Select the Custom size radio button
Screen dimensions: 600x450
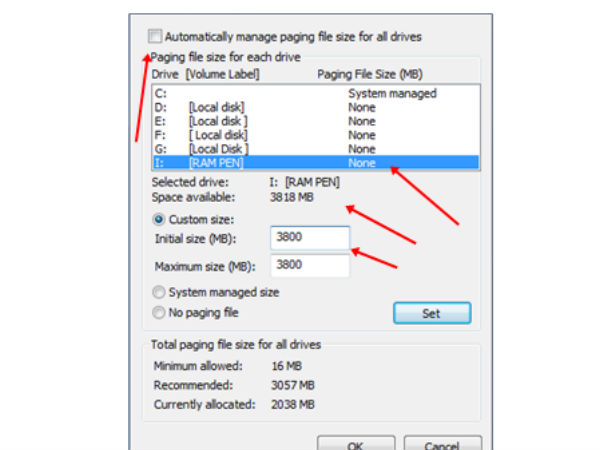pos(159,220)
